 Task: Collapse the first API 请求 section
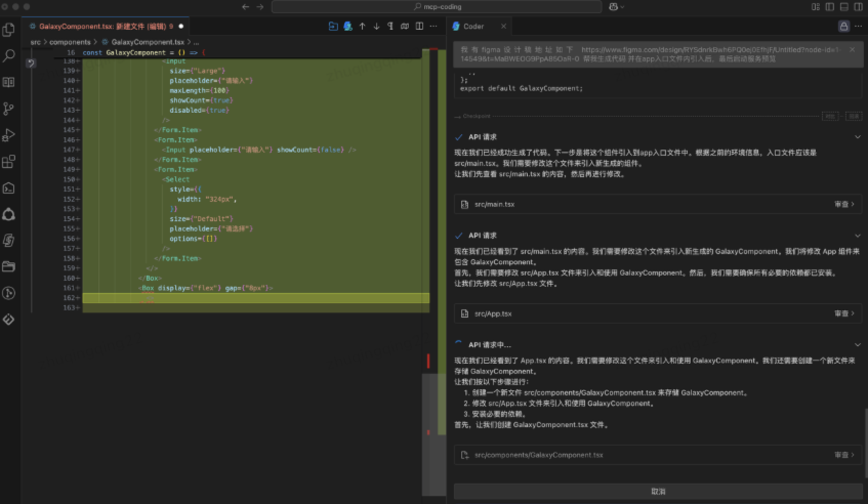coord(857,137)
